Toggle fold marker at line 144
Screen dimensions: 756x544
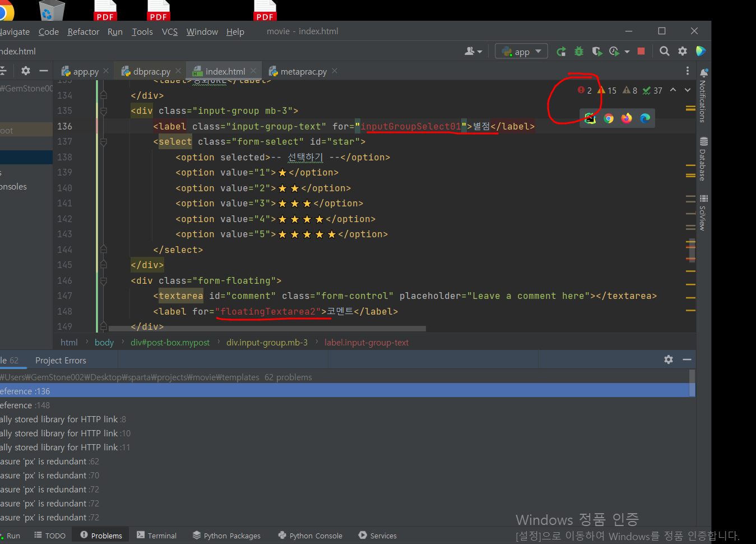pyautogui.click(x=104, y=250)
